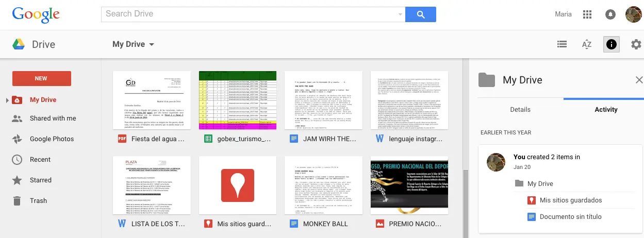Image resolution: width=644 pixels, height=238 pixels.
Task: Open the notifications bell
Action: point(610,14)
